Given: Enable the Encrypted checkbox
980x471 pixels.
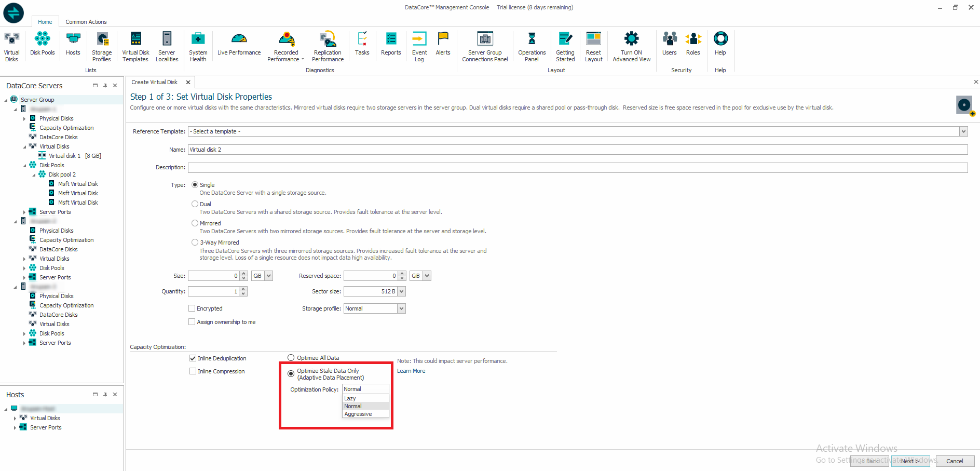Looking at the screenshot, I should 192,308.
